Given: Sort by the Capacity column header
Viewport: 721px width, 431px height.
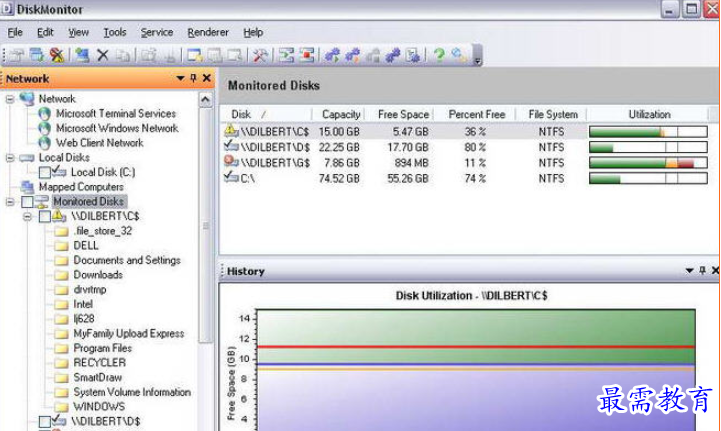Looking at the screenshot, I should tap(341, 114).
